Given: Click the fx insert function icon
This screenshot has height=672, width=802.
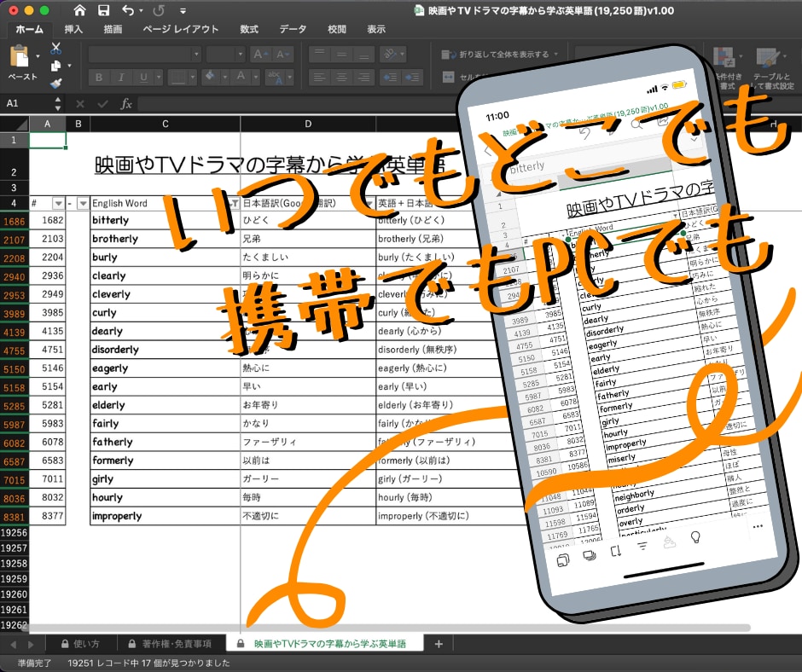Looking at the screenshot, I should point(125,104).
